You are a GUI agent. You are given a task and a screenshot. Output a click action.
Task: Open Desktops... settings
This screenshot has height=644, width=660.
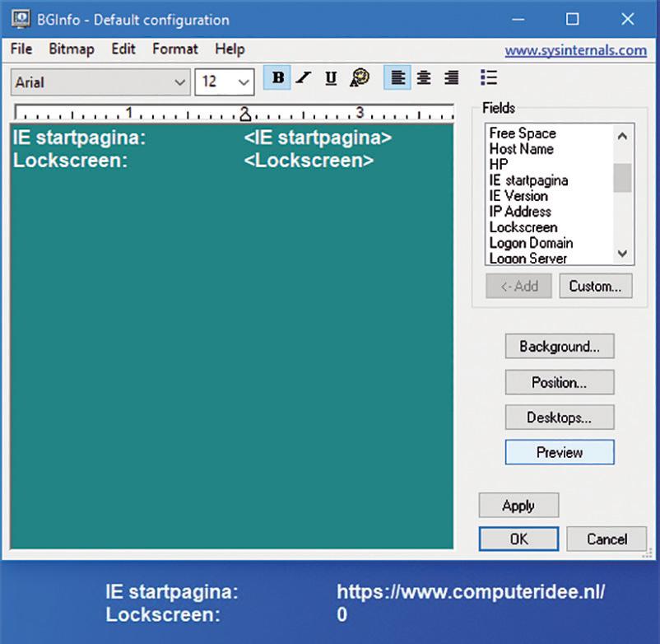pos(560,417)
